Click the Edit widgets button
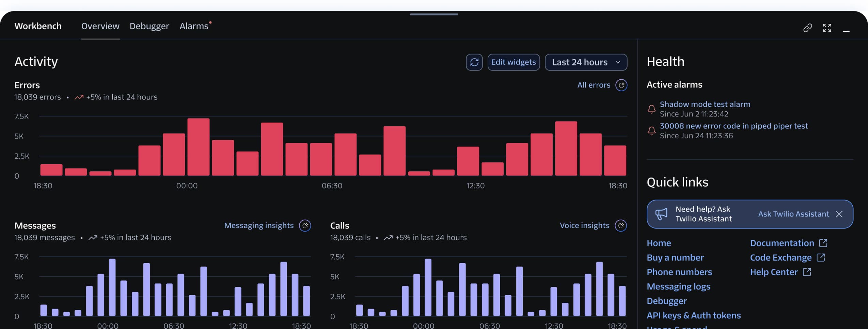Image resolution: width=868 pixels, height=329 pixels. [x=514, y=62]
